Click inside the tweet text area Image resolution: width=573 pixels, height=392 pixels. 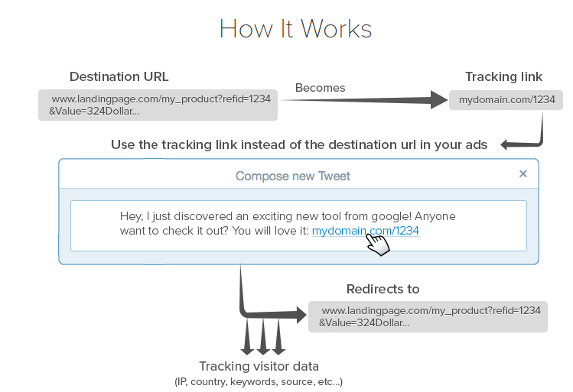[x=298, y=225]
